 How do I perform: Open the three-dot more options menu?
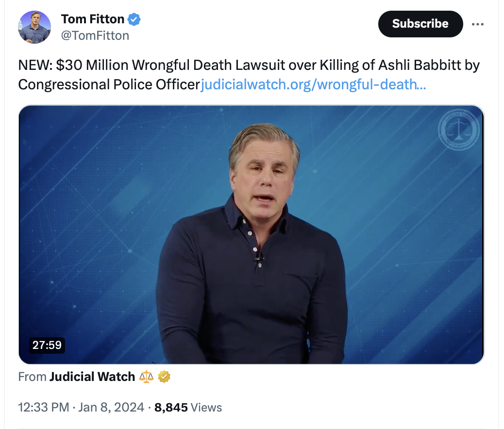[478, 24]
